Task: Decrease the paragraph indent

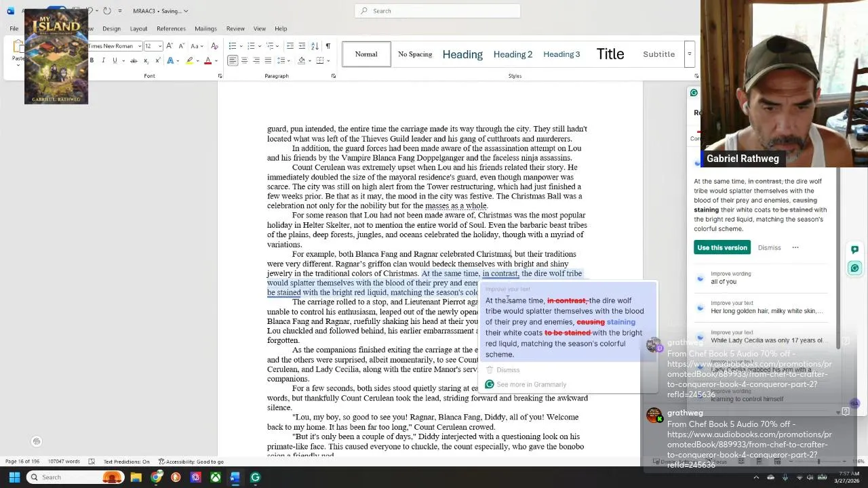Action: 290,46
